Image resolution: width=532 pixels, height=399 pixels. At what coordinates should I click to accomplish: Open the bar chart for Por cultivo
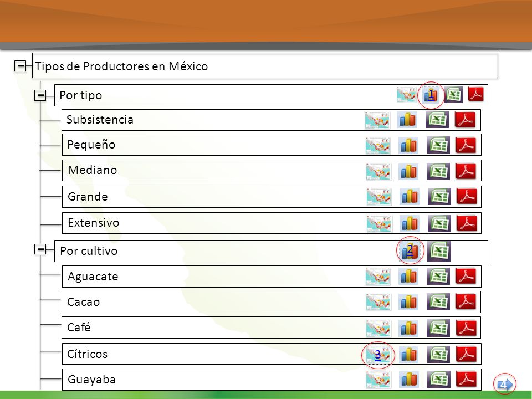(410, 250)
